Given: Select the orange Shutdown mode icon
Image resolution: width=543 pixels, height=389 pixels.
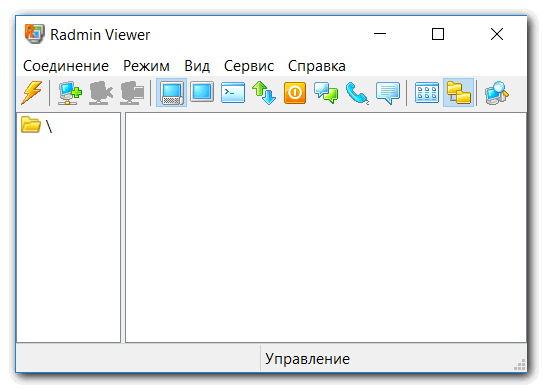Looking at the screenshot, I should point(295,92).
